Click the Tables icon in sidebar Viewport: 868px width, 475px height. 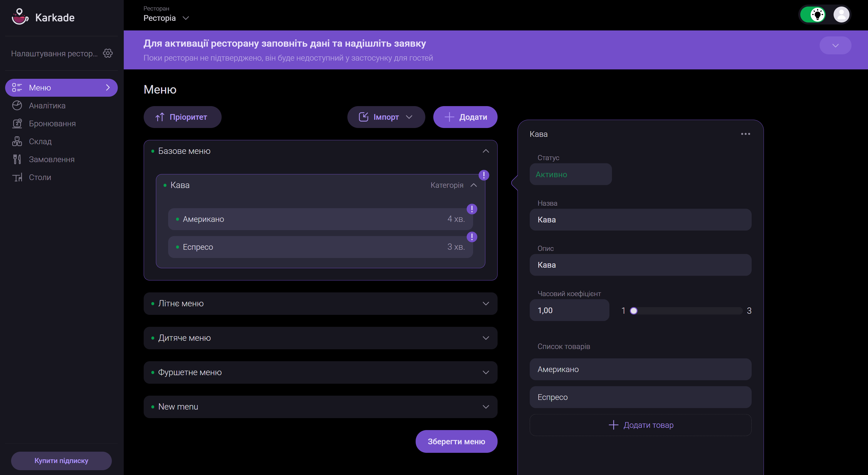[17, 177]
